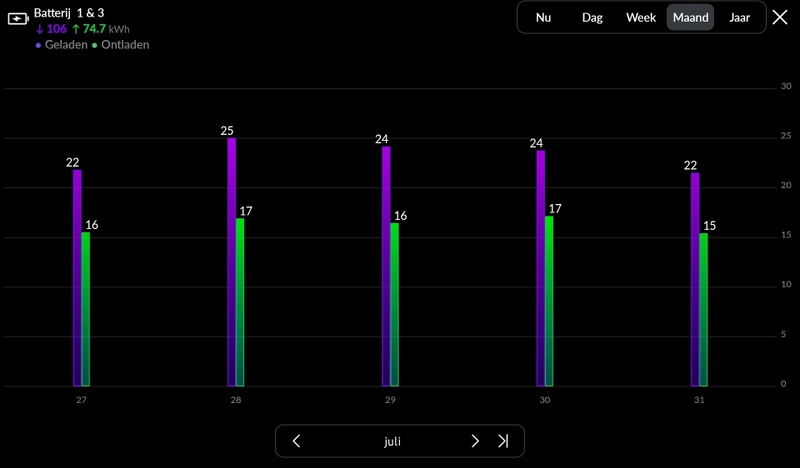The image size is (800, 468).
Task: Switch to the Nu tab
Action: tap(543, 17)
